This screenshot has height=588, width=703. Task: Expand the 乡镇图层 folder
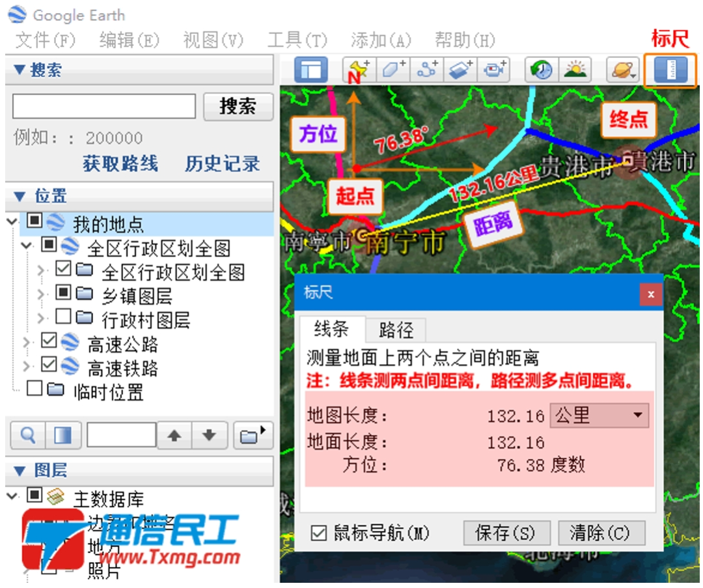point(41,294)
